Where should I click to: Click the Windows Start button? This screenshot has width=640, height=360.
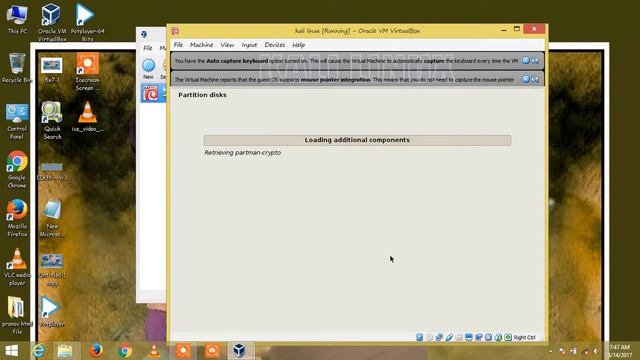pos(11,351)
